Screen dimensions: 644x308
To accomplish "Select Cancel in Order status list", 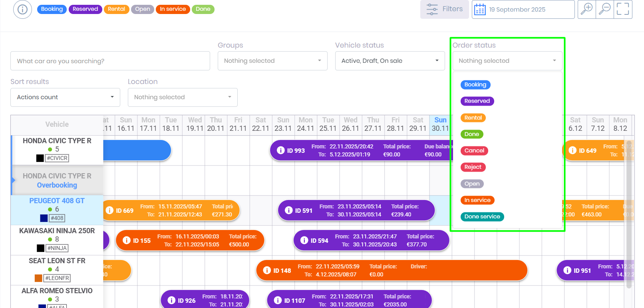I will [474, 151].
